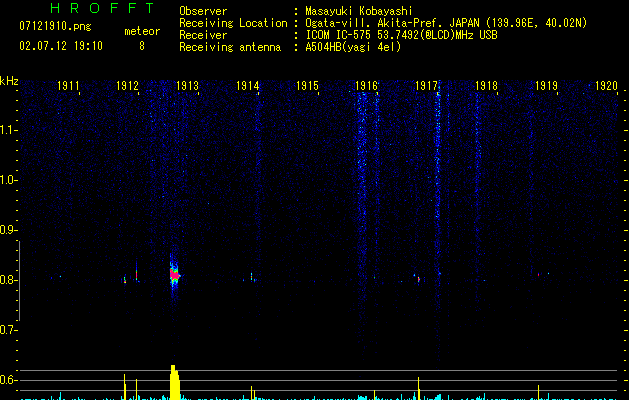Click the 0.7 kHz axis label

point(8,330)
